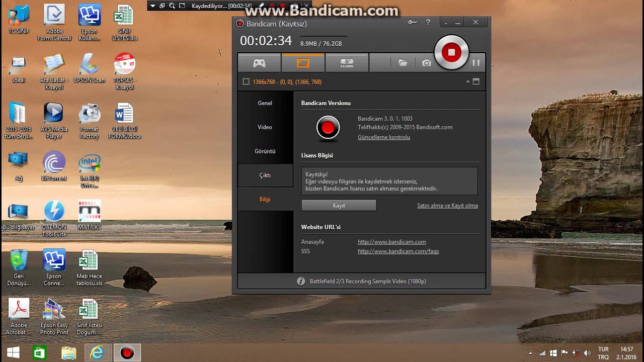This screenshot has height=362, width=644.
Task: Select the Screen recording mode rectangle icon
Action: click(x=303, y=63)
